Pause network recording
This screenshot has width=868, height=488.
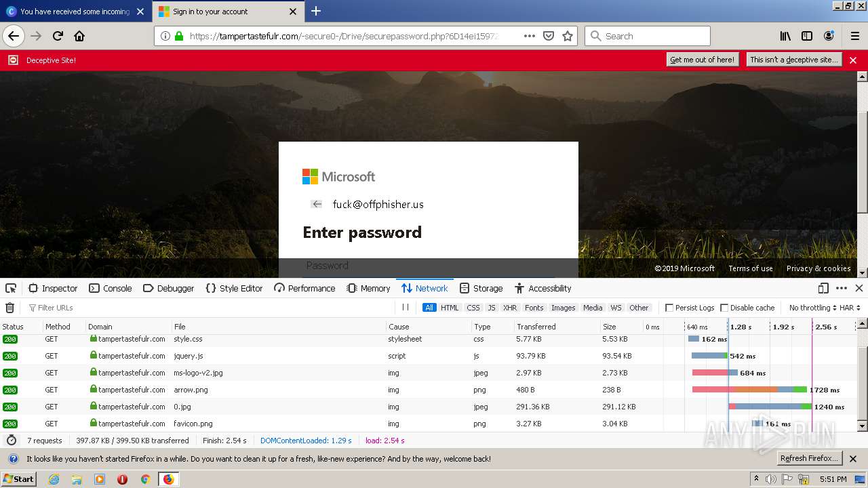[x=406, y=307]
